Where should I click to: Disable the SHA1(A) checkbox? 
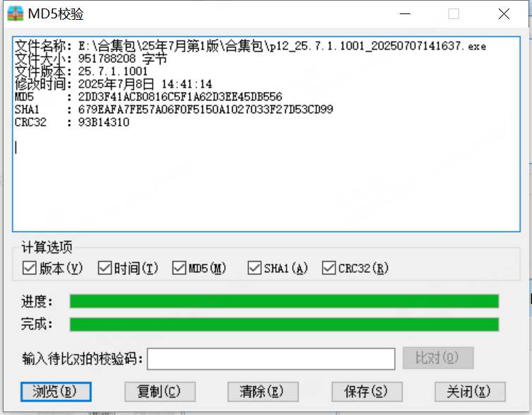pos(255,268)
